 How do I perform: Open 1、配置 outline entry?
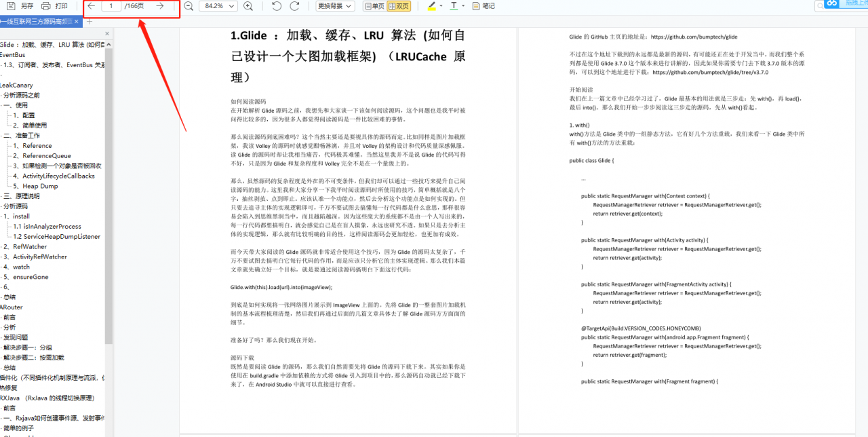tap(24, 115)
